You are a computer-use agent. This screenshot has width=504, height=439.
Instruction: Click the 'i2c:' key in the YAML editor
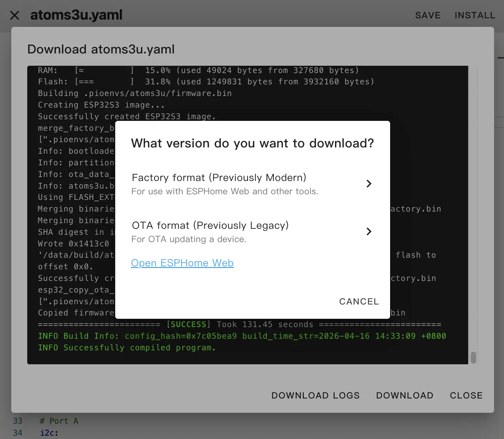(x=49, y=433)
